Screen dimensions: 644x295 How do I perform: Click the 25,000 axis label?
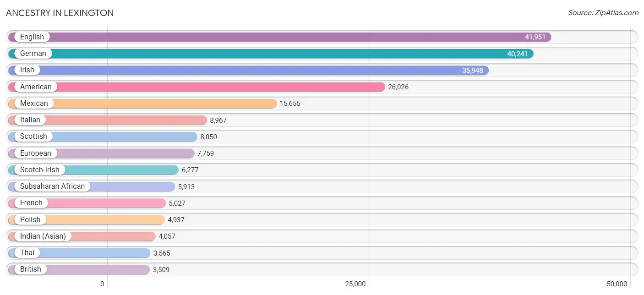click(355, 284)
